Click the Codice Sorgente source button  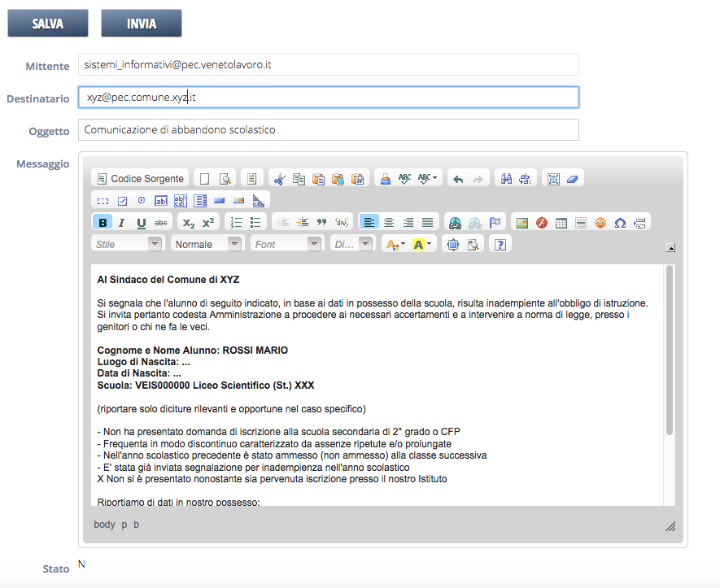[x=140, y=178]
